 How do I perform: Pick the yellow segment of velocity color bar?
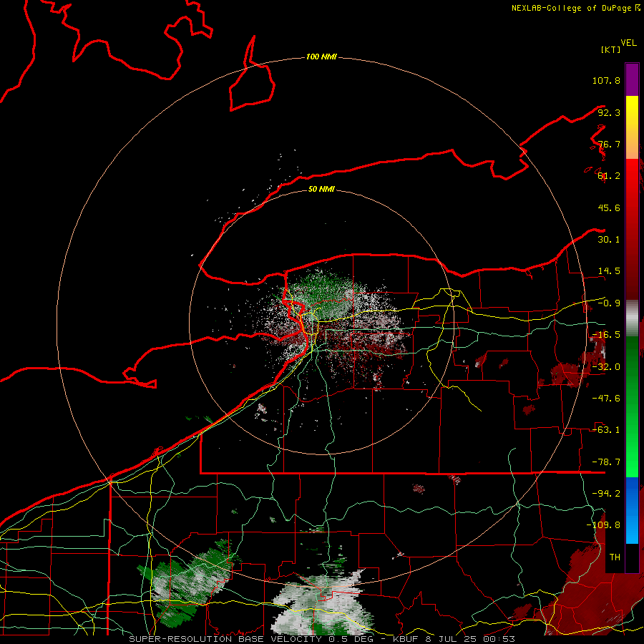pyautogui.click(x=632, y=113)
